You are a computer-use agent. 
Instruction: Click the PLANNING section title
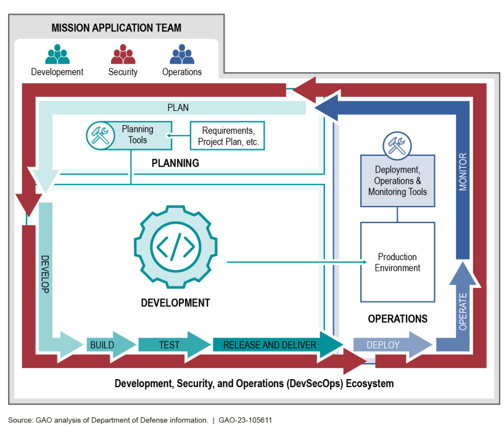175,163
